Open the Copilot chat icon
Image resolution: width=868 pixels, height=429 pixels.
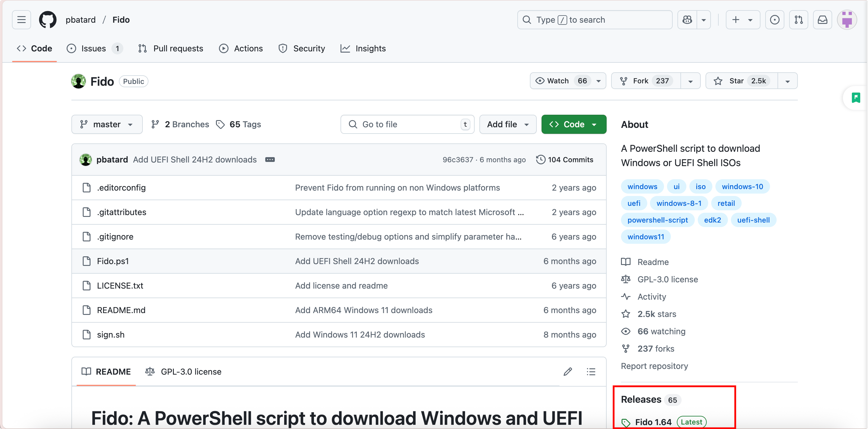point(687,20)
